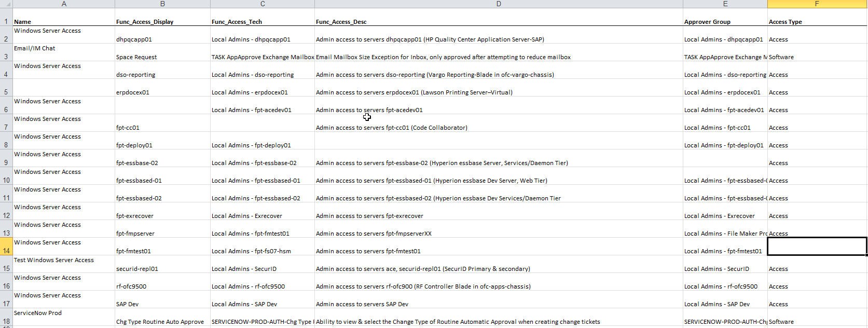Select the Test Windows Server Access cell
This screenshot has width=868, height=328.
tap(64, 264)
